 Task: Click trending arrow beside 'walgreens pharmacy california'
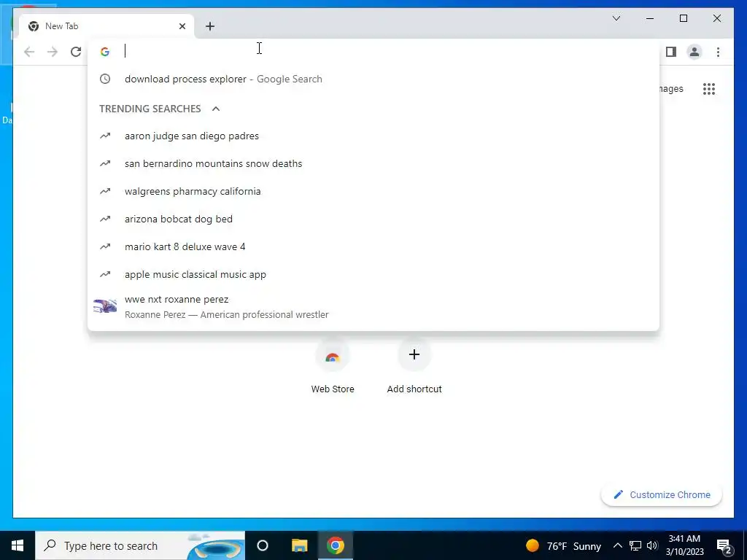(105, 192)
